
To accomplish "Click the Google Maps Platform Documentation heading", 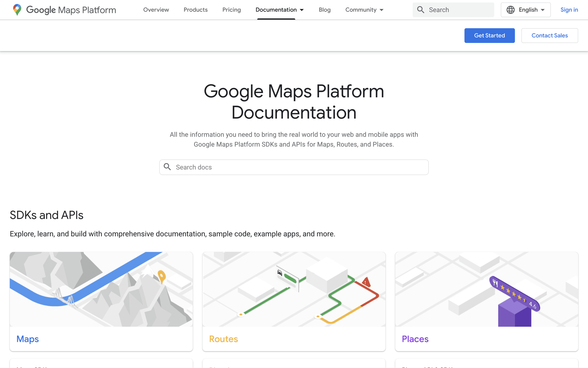I will [294, 102].
